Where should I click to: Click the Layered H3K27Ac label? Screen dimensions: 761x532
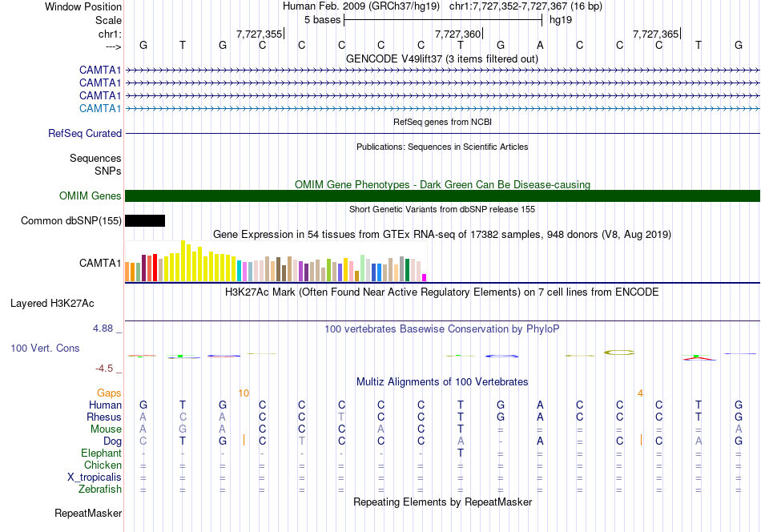tap(52, 304)
